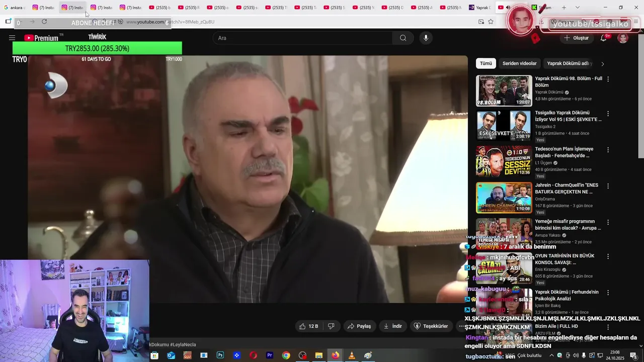
Task: Open options menu for Tssigalko Yaprak Dökümü İzliyor
Action: (x=608, y=114)
